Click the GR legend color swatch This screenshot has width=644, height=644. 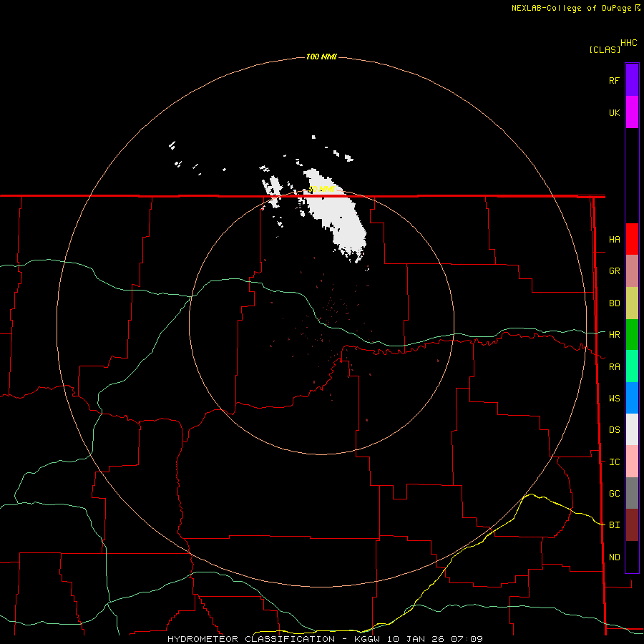(632, 271)
